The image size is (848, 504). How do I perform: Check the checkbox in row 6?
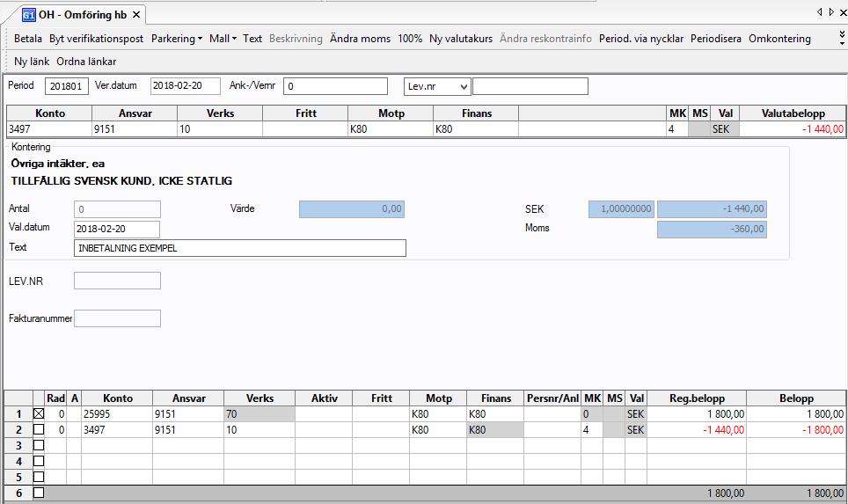point(39,493)
